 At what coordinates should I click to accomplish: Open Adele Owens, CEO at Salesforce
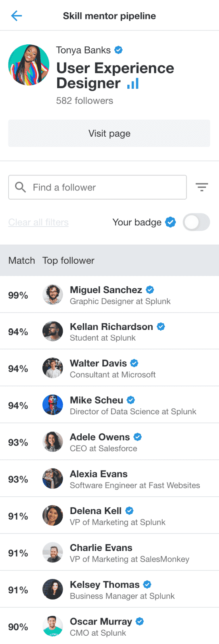click(109, 442)
